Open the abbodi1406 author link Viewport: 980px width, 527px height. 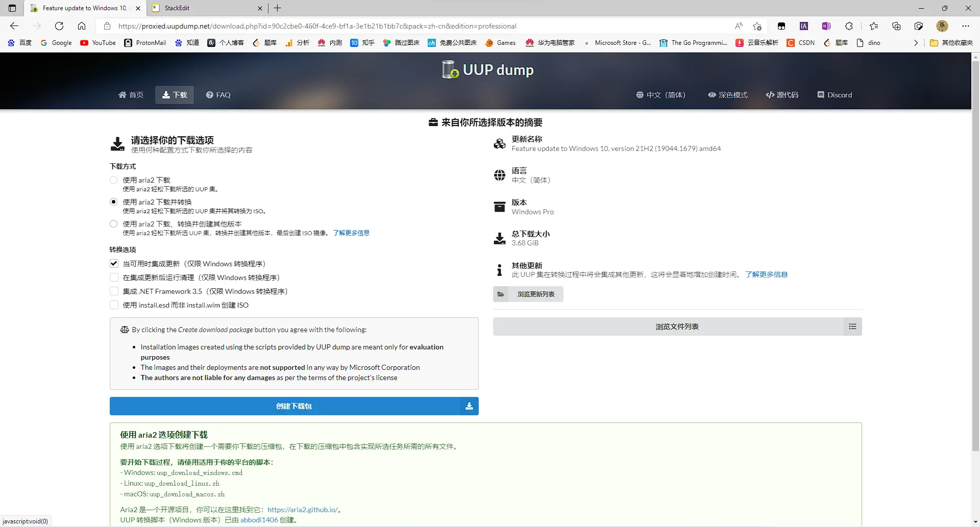(x=259, y=520)
